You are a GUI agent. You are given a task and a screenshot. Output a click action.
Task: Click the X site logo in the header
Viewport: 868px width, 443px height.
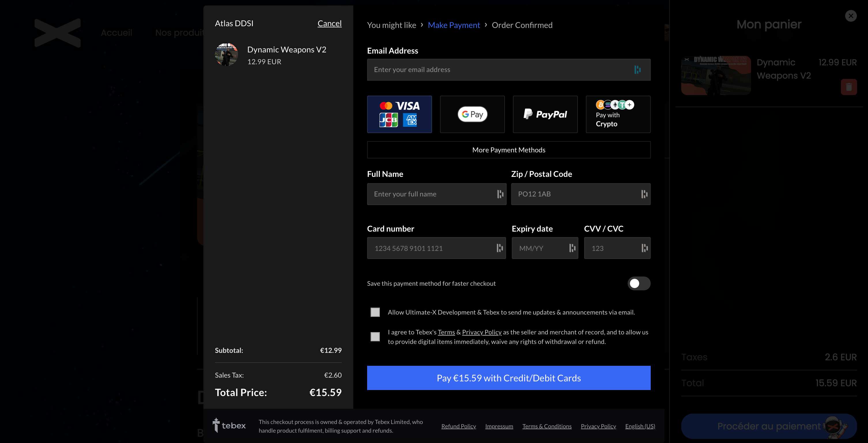[x=58, y=33]
